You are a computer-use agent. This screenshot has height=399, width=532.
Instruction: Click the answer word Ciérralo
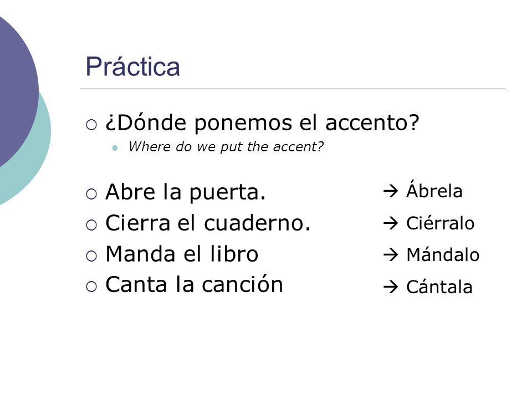pyautogui.click(x=441, y=223)
